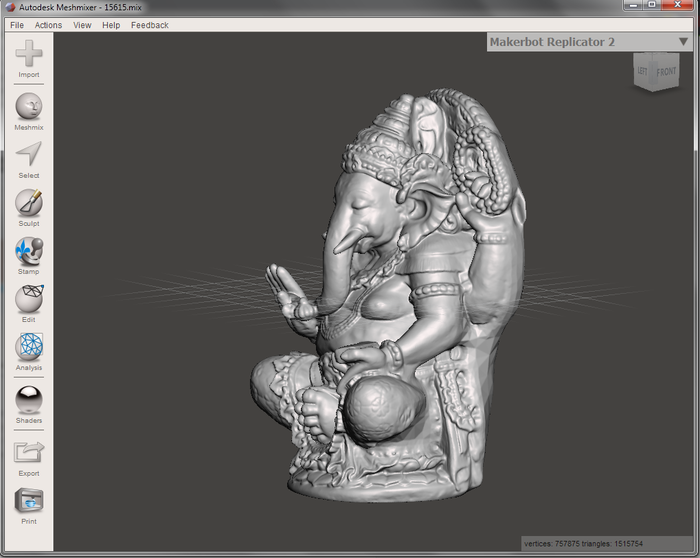The image size is (700, 558).
Task: Activate the Select arrow tool
Action: (x=28, y=155)
